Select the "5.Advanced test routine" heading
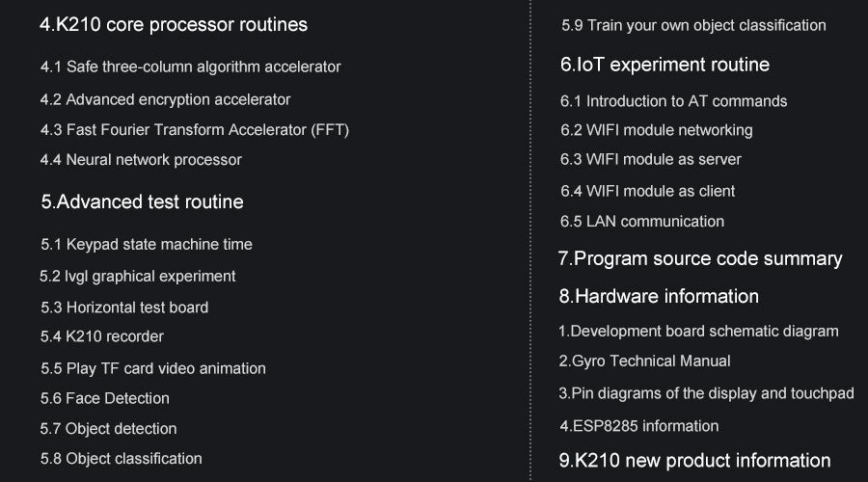The width and height of the screenshot is (868, 482). 142,201
